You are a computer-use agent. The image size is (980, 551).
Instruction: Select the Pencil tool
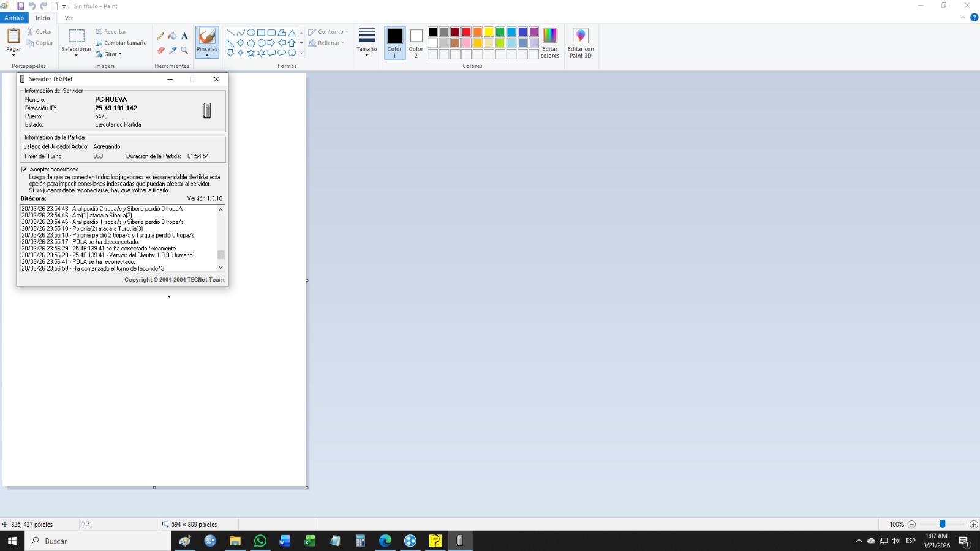click(160, 36)
